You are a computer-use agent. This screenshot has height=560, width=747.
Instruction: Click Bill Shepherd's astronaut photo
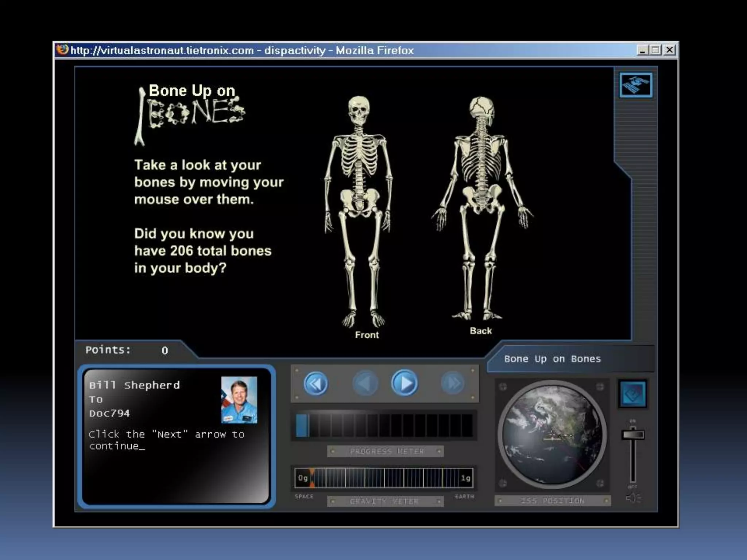click(x=239, y=400)
